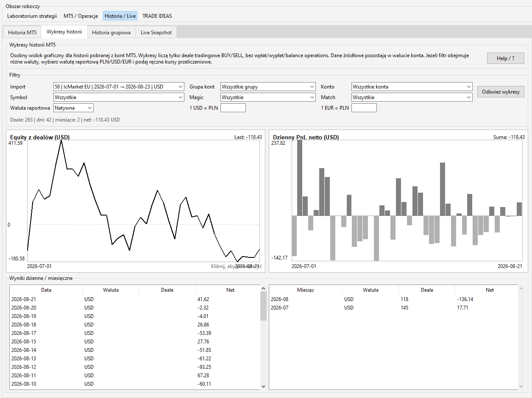Switch to MT5 / Operacje workspace
The height and width of the screenshot is (398, 532).
click(x=81, y=16)
